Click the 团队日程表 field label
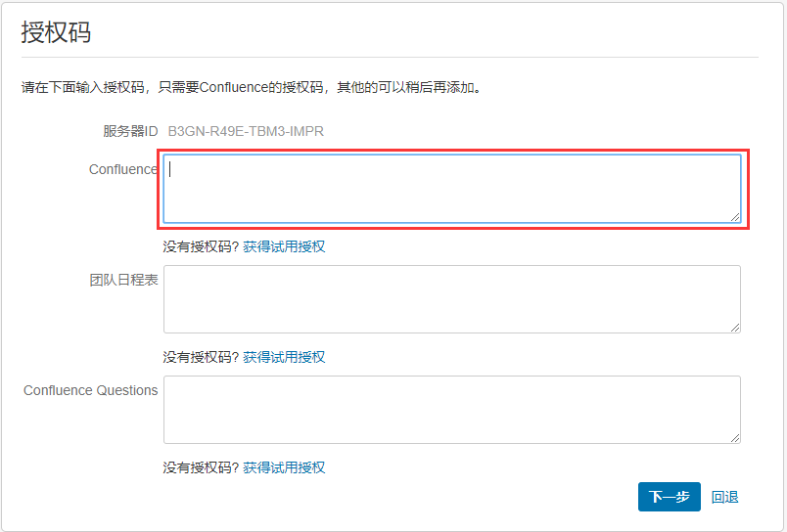Screen dimensions: 787x532 124,280
